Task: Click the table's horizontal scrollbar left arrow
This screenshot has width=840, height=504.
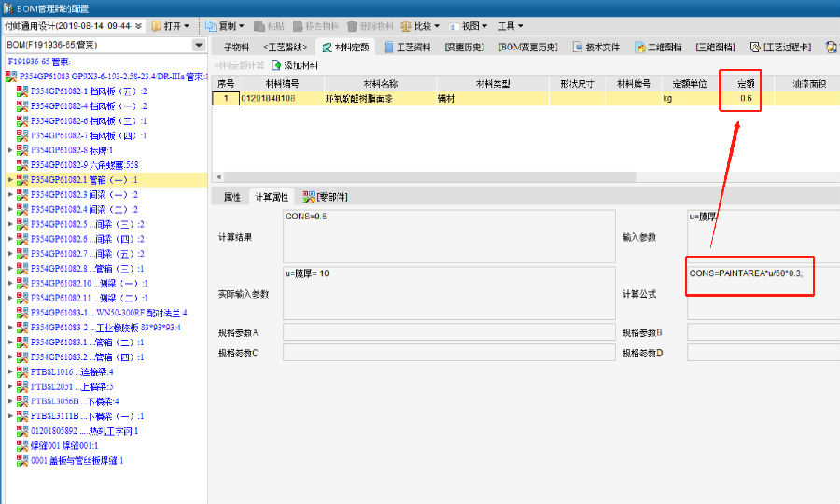Action: (x=218, y=176)
